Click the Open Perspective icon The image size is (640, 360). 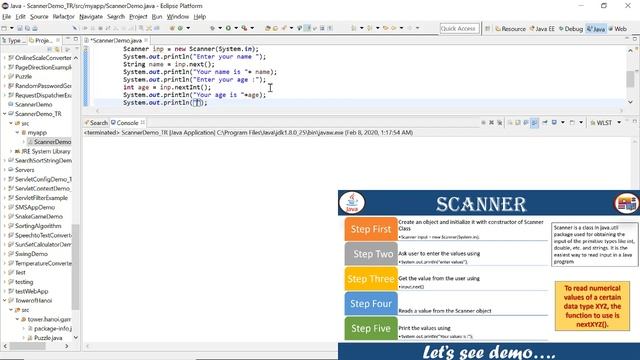point(487,29)
